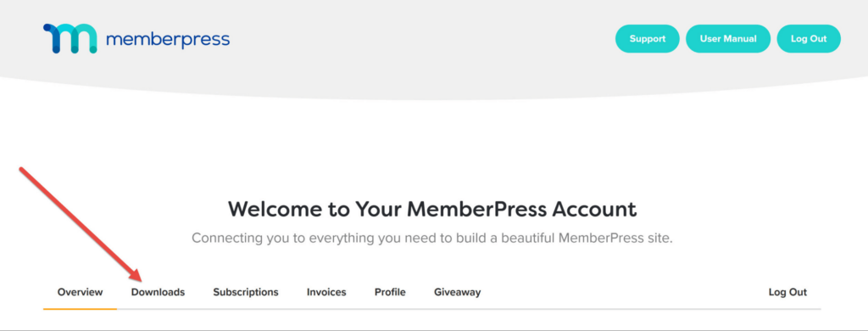The height and width of the screenshot is (331, 868).
Task: Click the memberpress wordmark text
Action: tap(167, 40)
